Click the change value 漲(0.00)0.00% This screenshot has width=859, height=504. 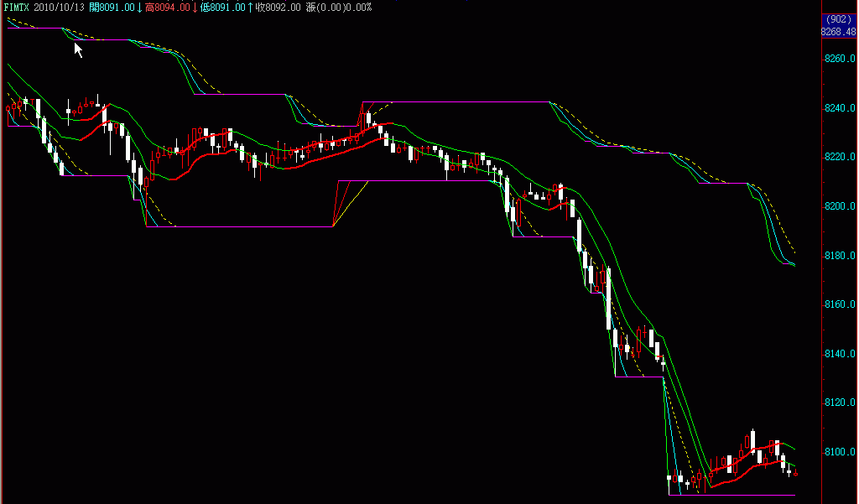click(x=339, y=8)
